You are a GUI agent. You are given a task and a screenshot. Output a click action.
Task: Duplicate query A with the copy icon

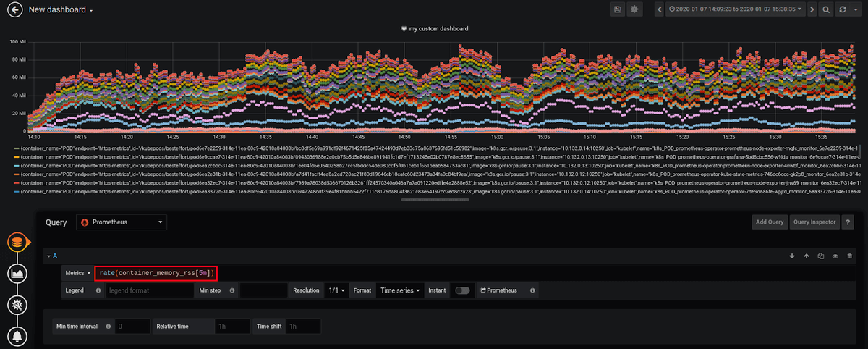tap(820, 256)
